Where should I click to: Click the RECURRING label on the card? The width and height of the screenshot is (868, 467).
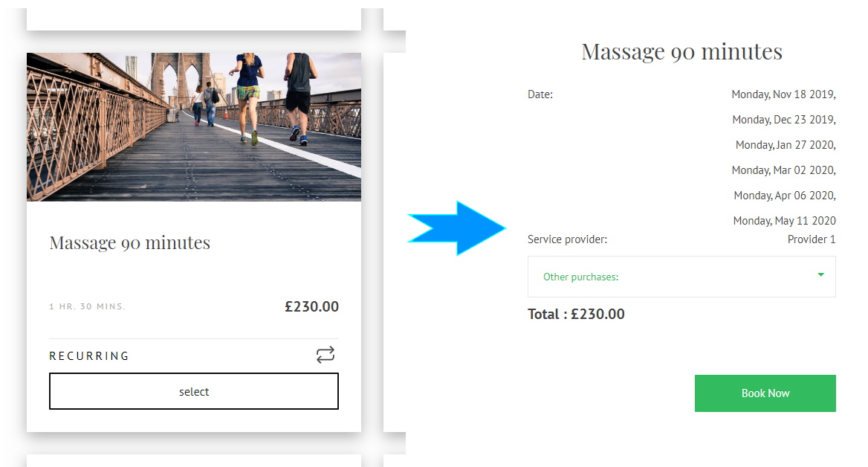tap(89, 356)
